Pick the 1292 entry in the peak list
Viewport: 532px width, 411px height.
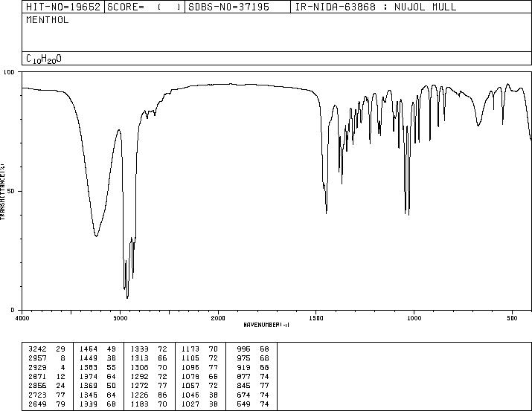[139, 376]
